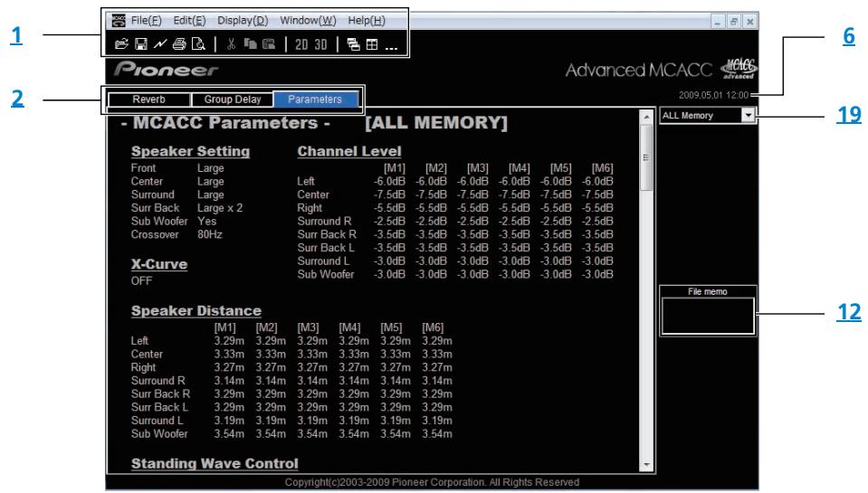Print using the printer icon

pyautogui.click(x=179, y=43)
